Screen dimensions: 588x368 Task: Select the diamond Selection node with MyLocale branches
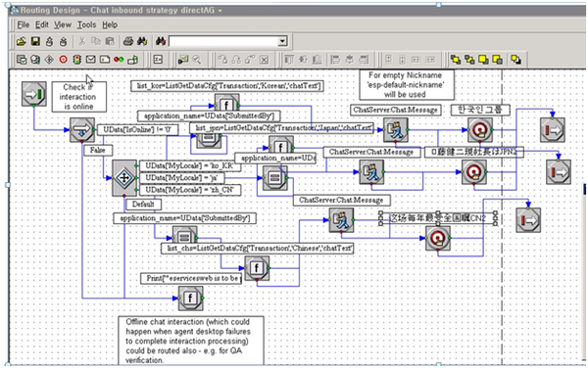coord(124,178)
